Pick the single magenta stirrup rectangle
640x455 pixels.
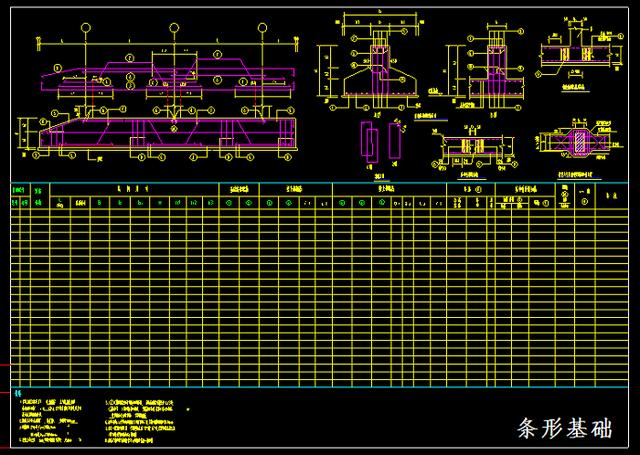pos(395,141)
